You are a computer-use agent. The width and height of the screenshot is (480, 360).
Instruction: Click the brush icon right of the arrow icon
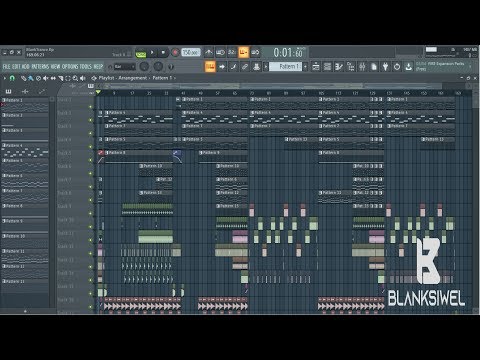pos(233,67)
